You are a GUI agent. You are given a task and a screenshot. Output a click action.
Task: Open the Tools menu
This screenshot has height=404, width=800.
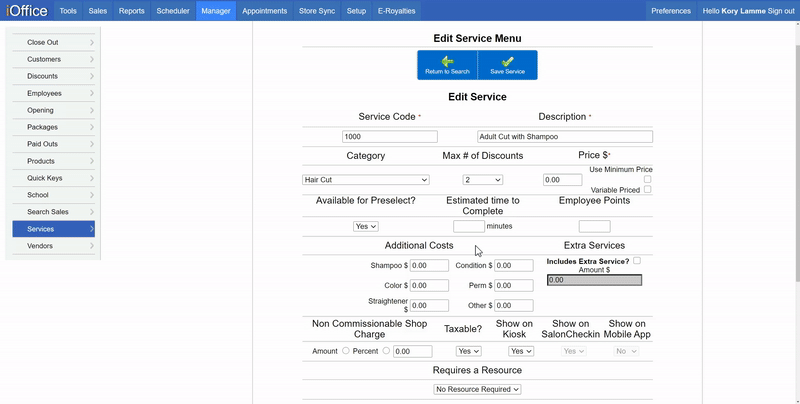click(x=68, y=11)
